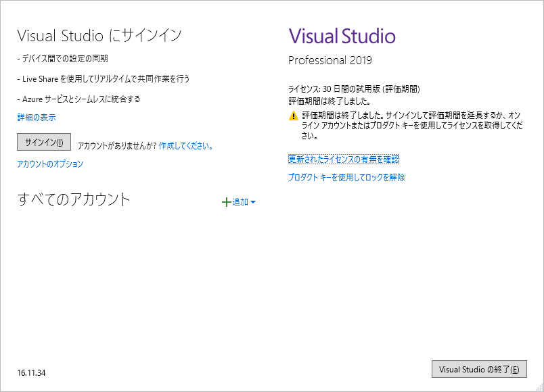Click the ライセンス: 30 日間の試用版 text

click(354, 89)
